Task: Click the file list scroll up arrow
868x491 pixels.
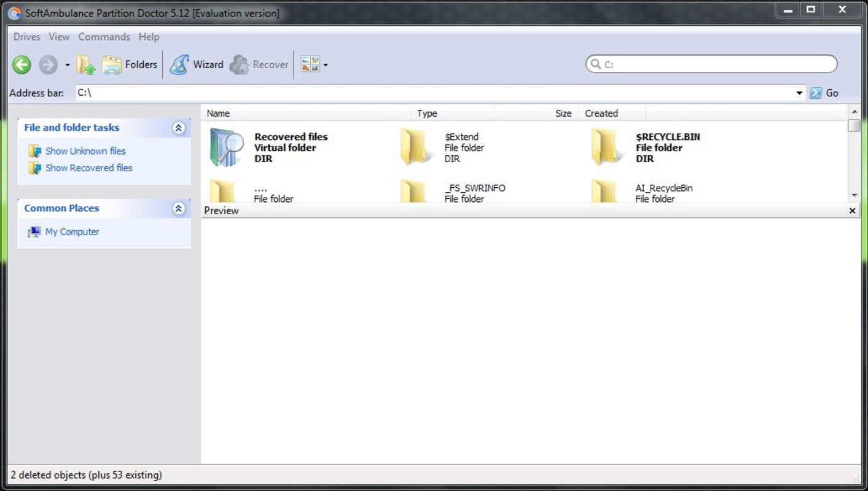Action: click(x=854, y=112)
